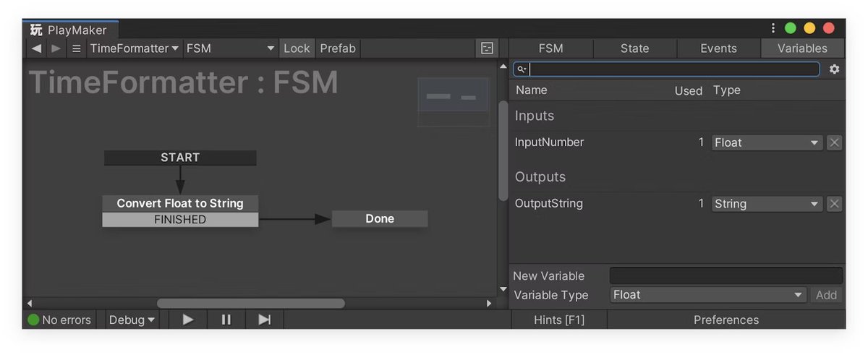Select the START node

click(x=180, y=158)
